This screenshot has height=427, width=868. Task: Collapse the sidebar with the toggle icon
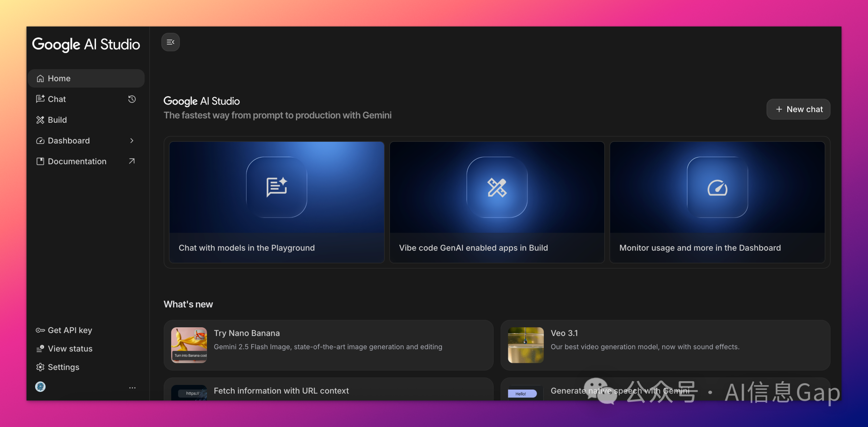170,42
